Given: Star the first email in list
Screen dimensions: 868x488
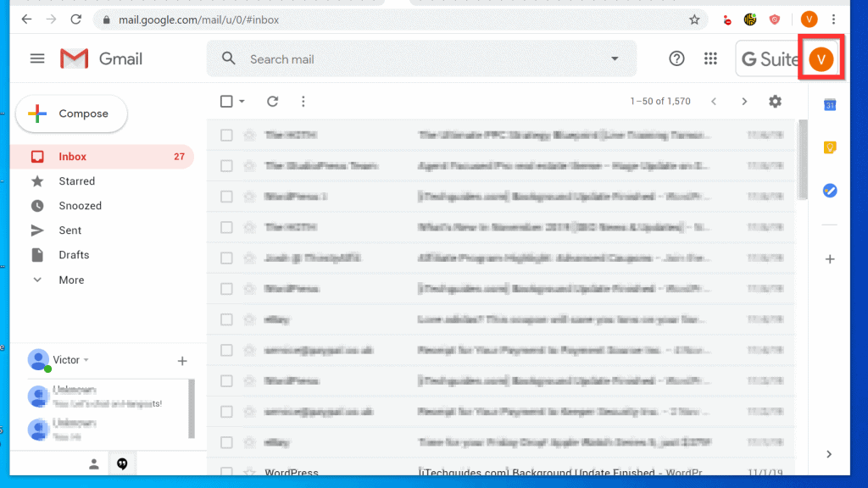Looking at the screenshot, I should click(x=250, y=135).
